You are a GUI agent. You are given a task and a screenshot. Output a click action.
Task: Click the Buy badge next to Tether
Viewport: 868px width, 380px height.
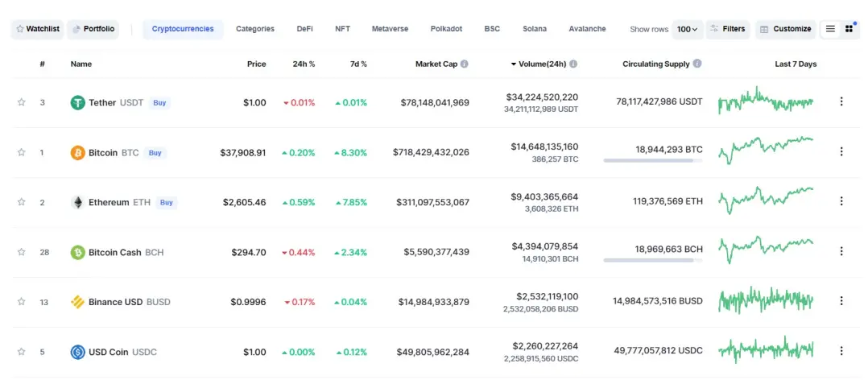coord(159,103)
